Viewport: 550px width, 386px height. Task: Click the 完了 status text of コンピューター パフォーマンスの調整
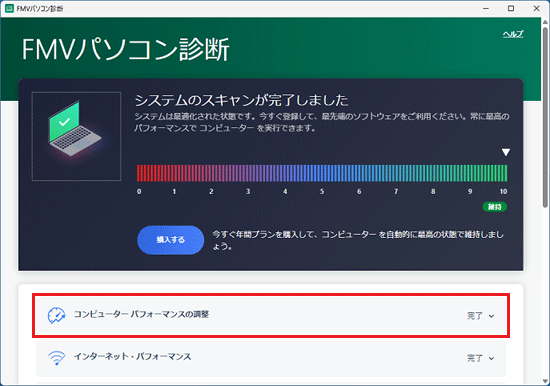click(x=475, y=316)
